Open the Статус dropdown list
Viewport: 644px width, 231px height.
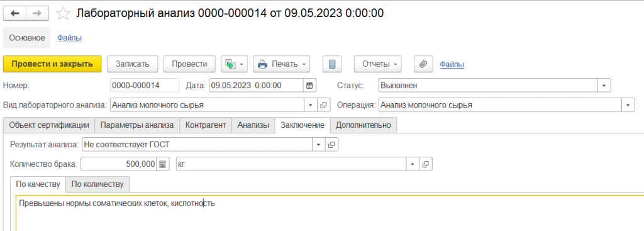604,86
